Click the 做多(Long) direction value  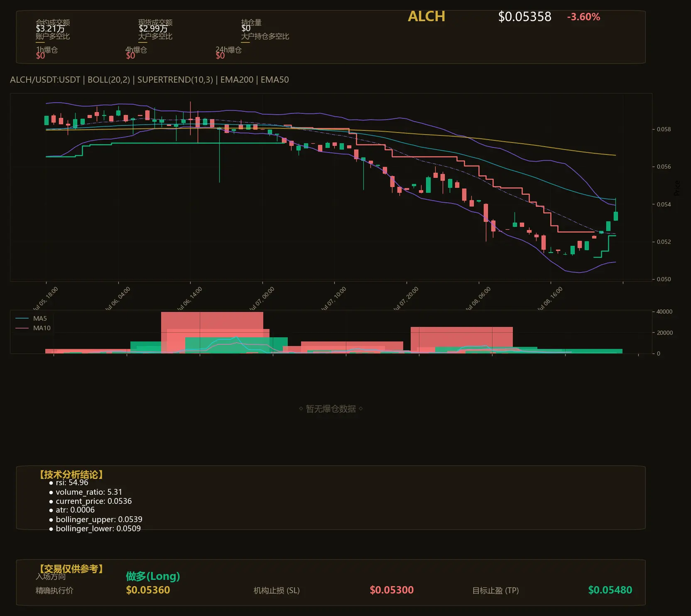coord(153,577)
